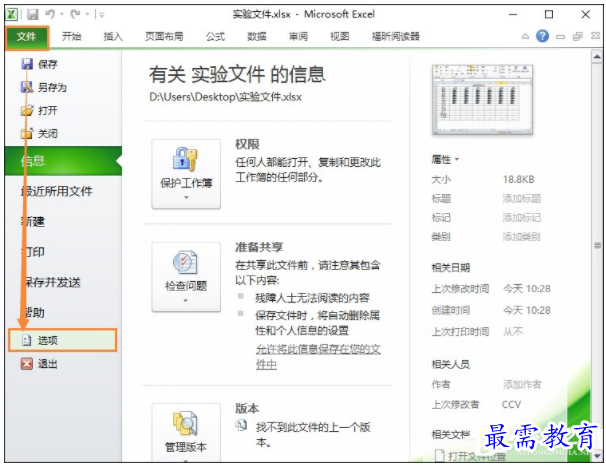Viewport: 606px width, 468px height.
Task: Click the 今天 10:28 value for 上次修改时间
Action: (x=527, y=289)
